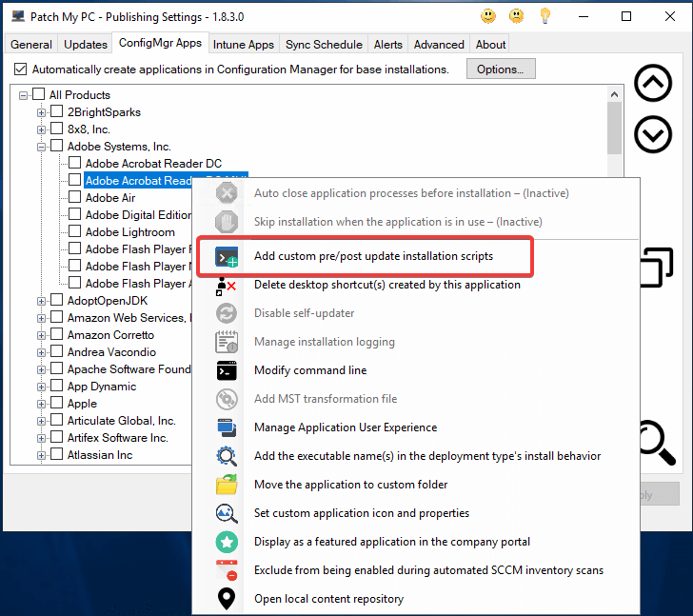693x616 pixels.
Task: Check the 2BrightSparks checkbox
Action: click(x=56, y=111)
